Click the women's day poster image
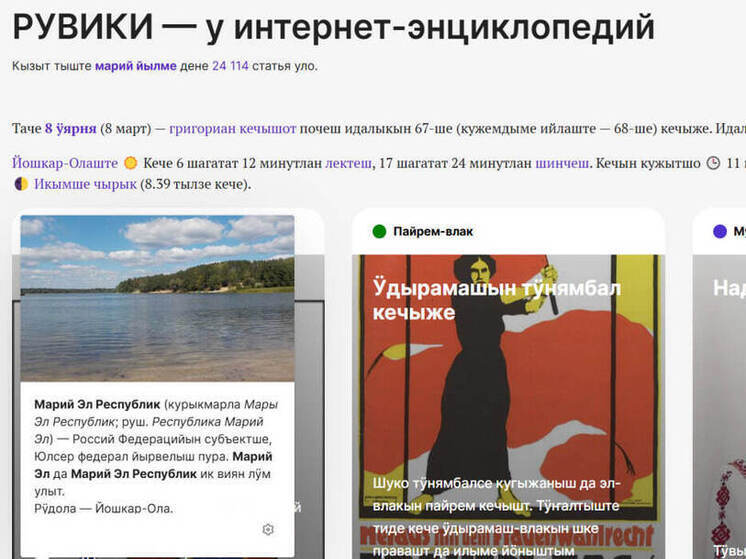Screen dimensions: 746x559 coord(508,407)
